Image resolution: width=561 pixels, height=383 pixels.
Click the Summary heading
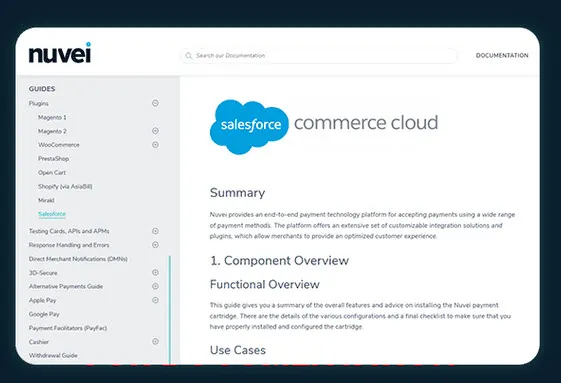coord(238,193)
